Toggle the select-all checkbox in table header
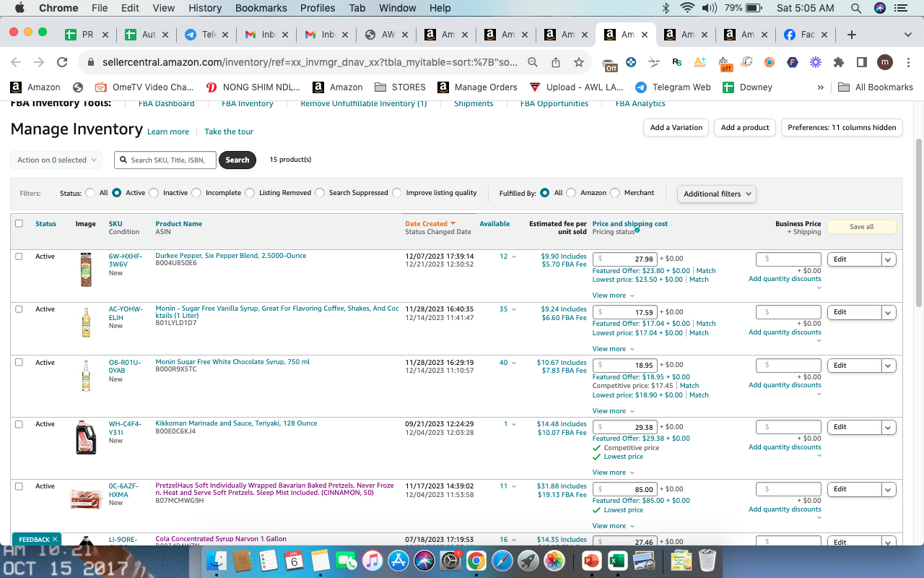The height and width of the screenshot is (578, 924). pyautogui.click(x=19, y=223)
